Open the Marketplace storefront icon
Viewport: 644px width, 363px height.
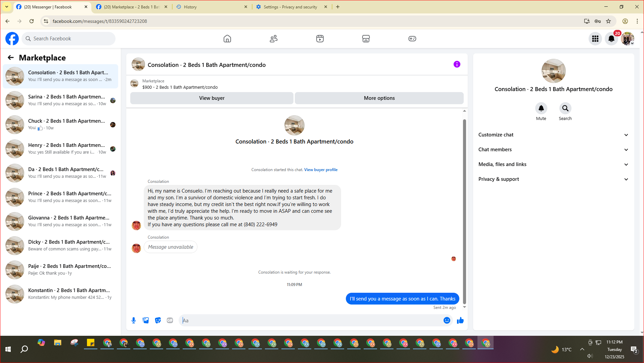point(366,39)
